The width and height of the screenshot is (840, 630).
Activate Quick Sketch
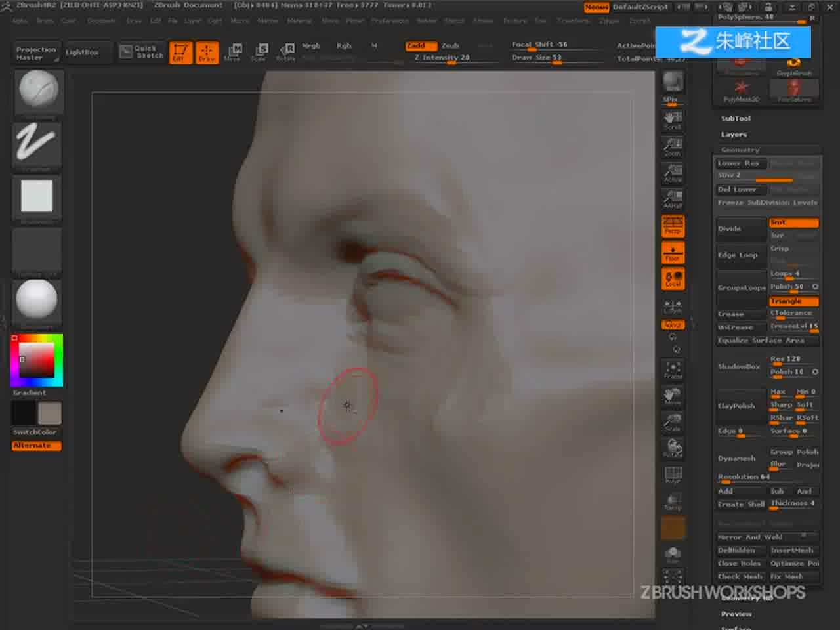tap(142, 52)
